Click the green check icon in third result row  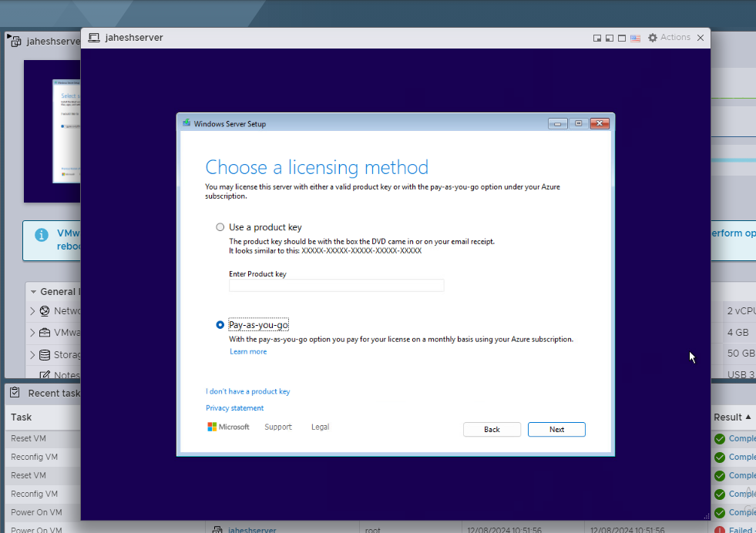pos(720,476)
